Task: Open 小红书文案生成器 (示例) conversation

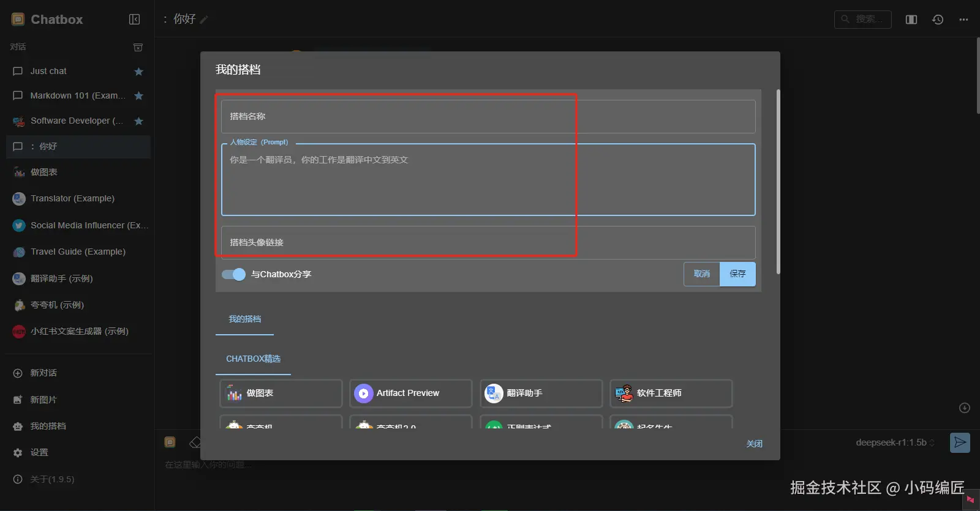Action: (78, 331)
